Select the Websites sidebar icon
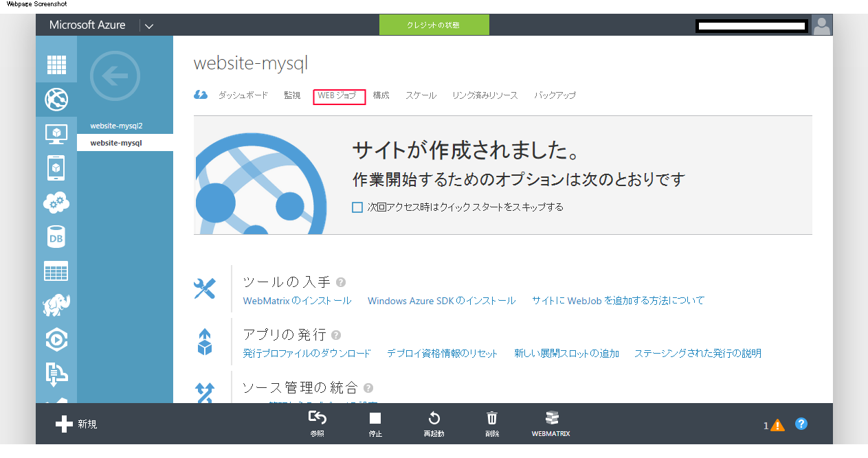868x458 pixels. (x=56, y=100)
